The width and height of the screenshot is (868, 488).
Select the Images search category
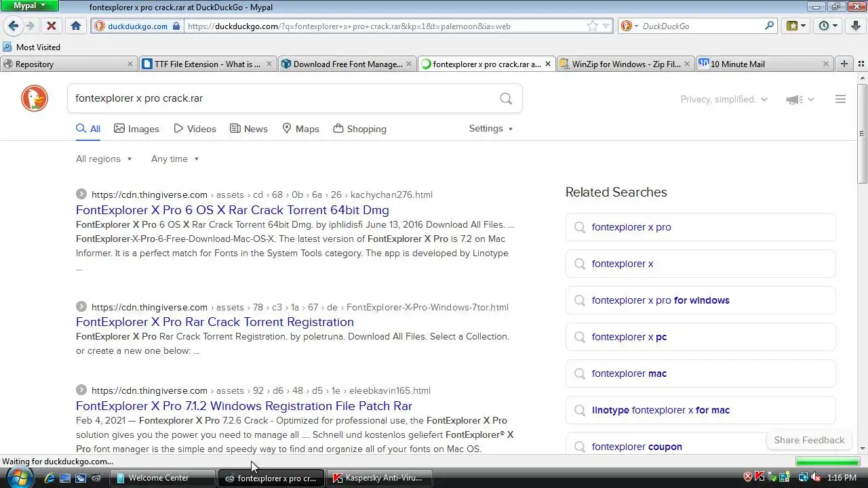(136, 129)
